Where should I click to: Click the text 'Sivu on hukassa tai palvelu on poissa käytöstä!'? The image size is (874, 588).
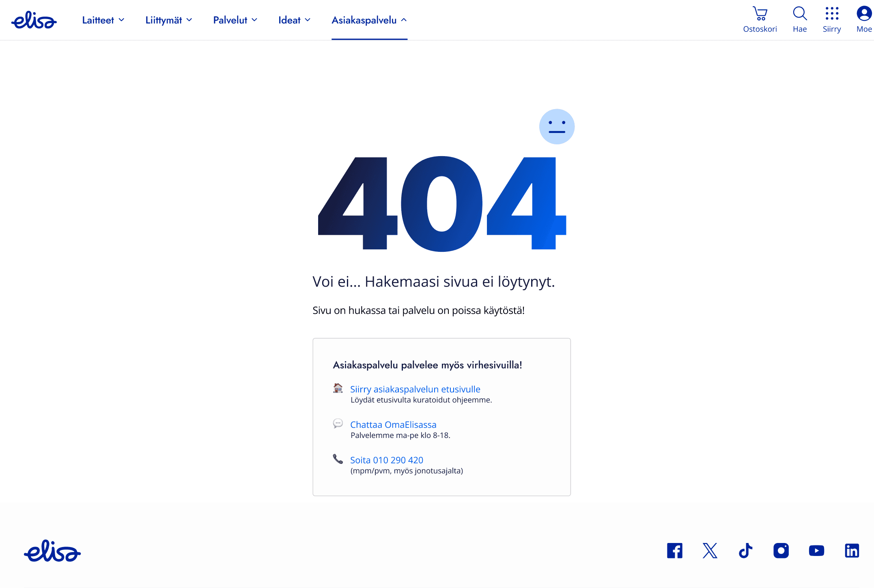(x=418, y=310)
